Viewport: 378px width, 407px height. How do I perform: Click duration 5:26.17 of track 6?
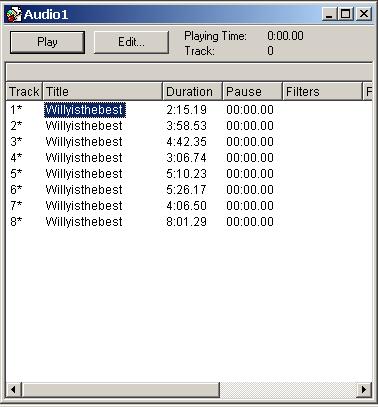[x=186, y=190]
